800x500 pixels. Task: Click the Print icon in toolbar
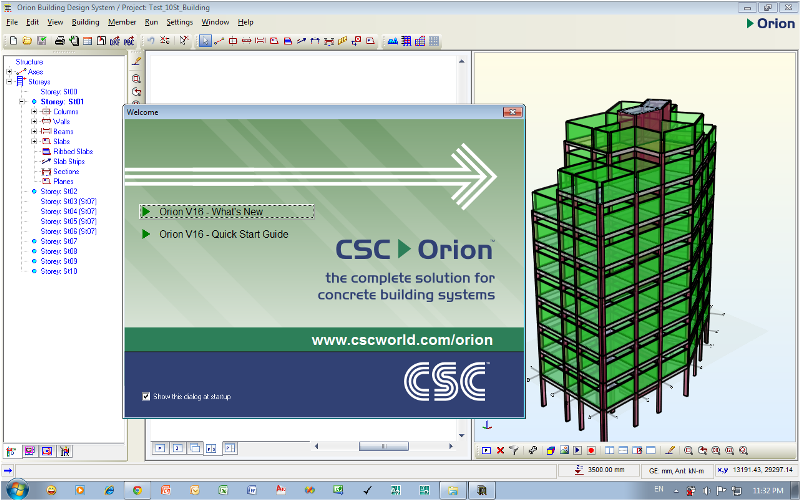60,41
